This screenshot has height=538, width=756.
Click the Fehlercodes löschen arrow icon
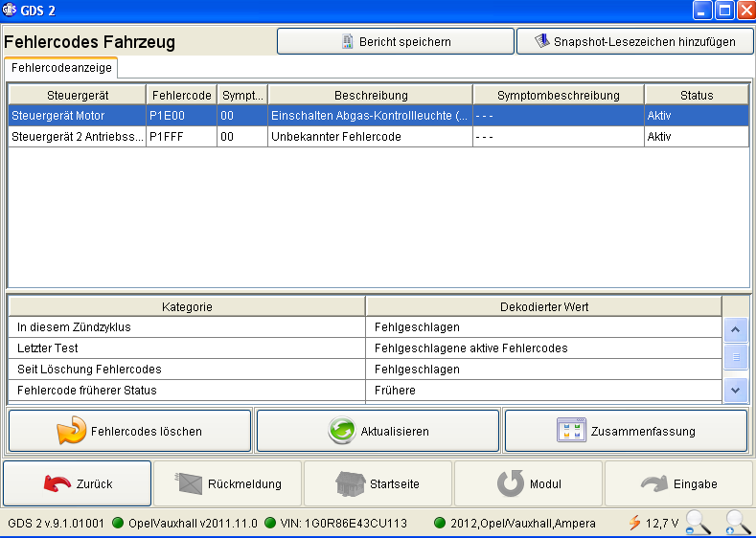click(x=72, y=431)
